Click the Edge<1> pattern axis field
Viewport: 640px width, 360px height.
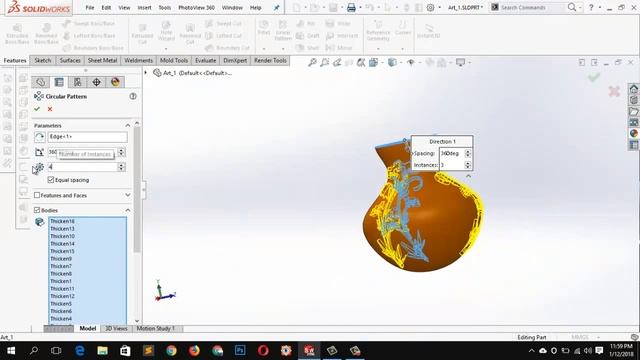87,137
